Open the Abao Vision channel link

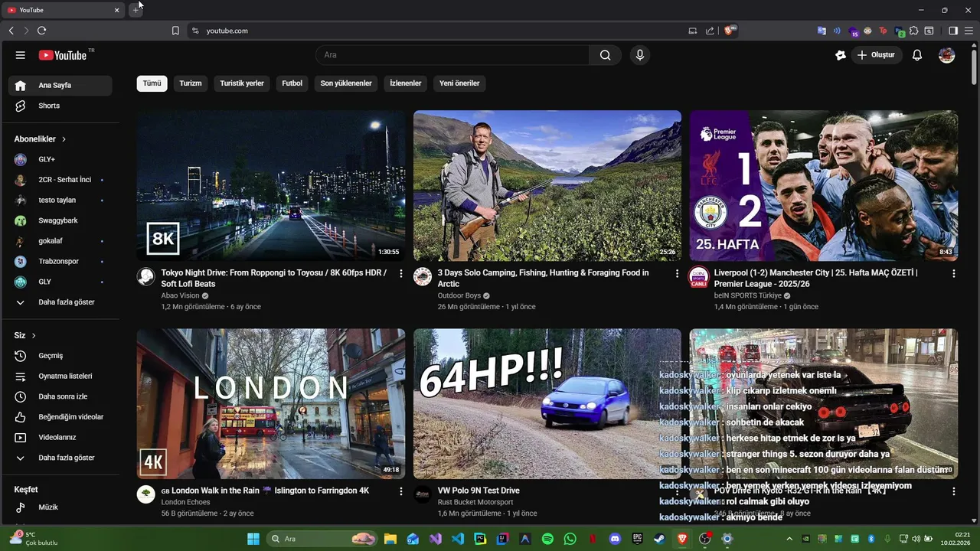pos(180,295)
